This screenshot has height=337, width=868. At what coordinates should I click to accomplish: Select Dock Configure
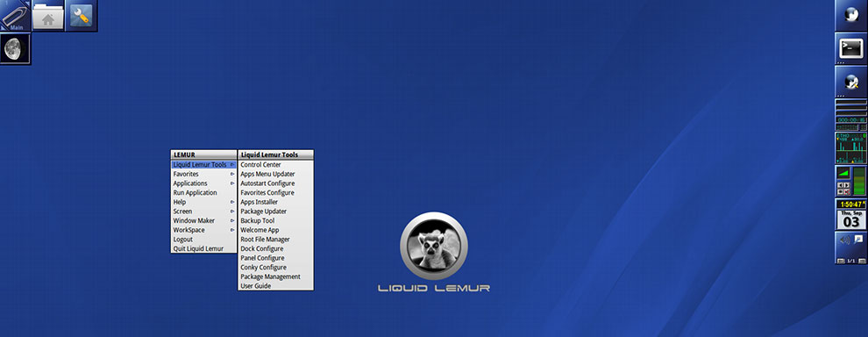[x=275, y=249]
